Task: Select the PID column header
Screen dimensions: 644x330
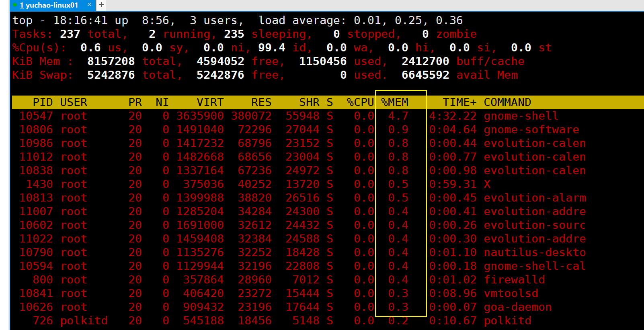Action: (43, 102)
